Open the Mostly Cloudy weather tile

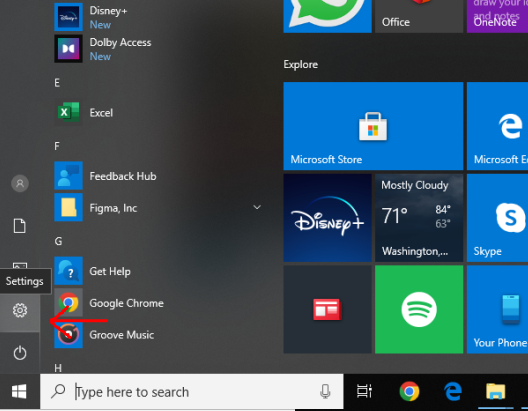[419, 218]
